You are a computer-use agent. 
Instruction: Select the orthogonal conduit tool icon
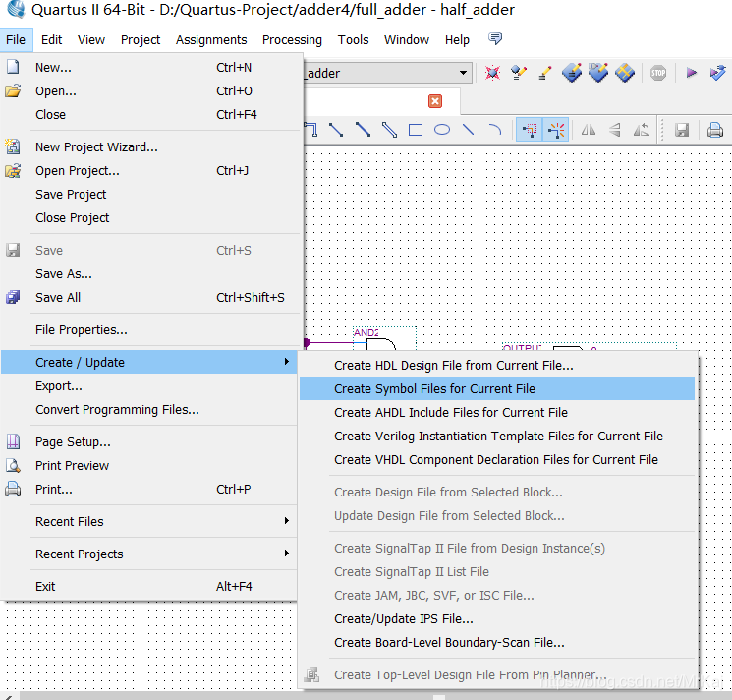tap(310, 130)
